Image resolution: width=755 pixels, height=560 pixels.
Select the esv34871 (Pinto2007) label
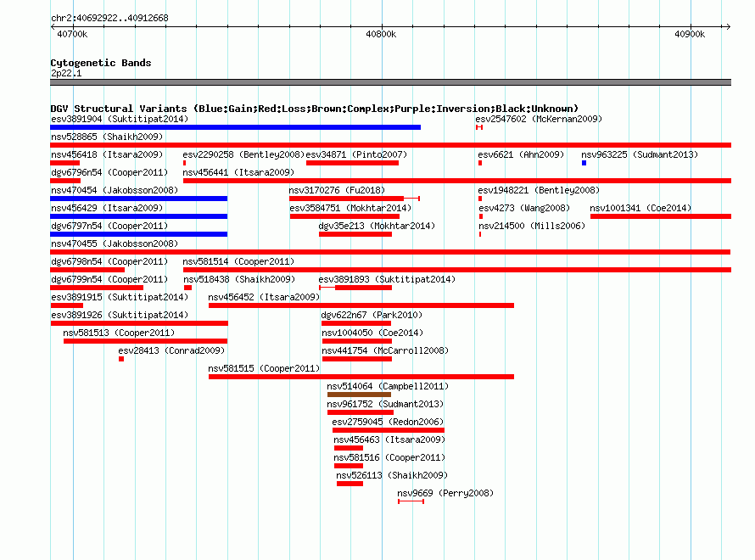[x=356, y=154]
